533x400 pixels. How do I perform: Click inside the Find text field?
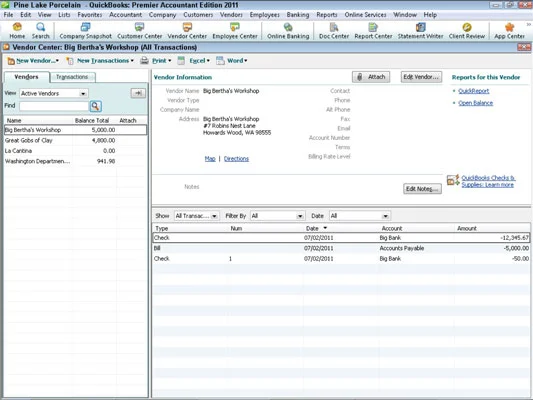pos(54,106)
